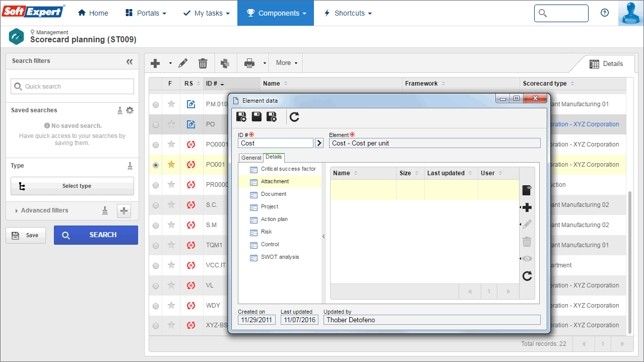Image resolution: width=644 pixels, height=362 pixels.
Task: Click the delete trash icon in attachment toolbar
Action: point(527,242)
